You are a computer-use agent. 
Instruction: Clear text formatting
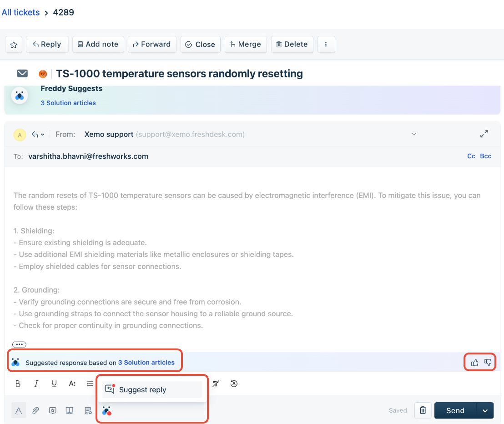tap(216, 384)
